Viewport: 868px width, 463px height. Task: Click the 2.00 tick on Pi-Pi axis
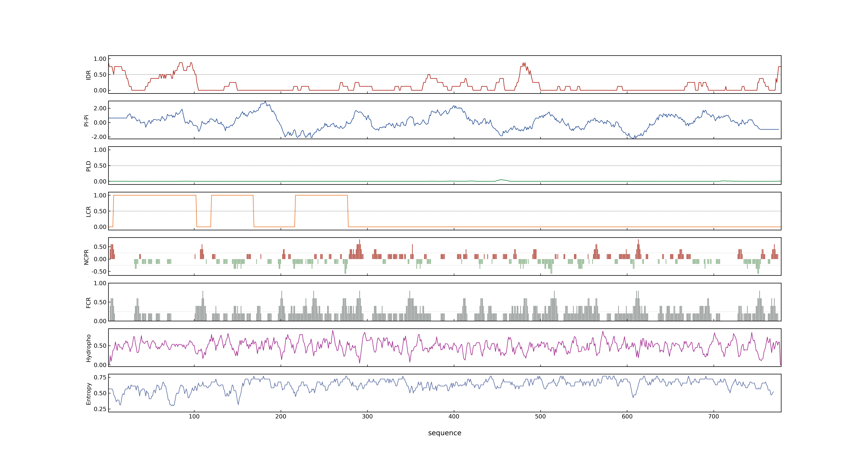100,108
